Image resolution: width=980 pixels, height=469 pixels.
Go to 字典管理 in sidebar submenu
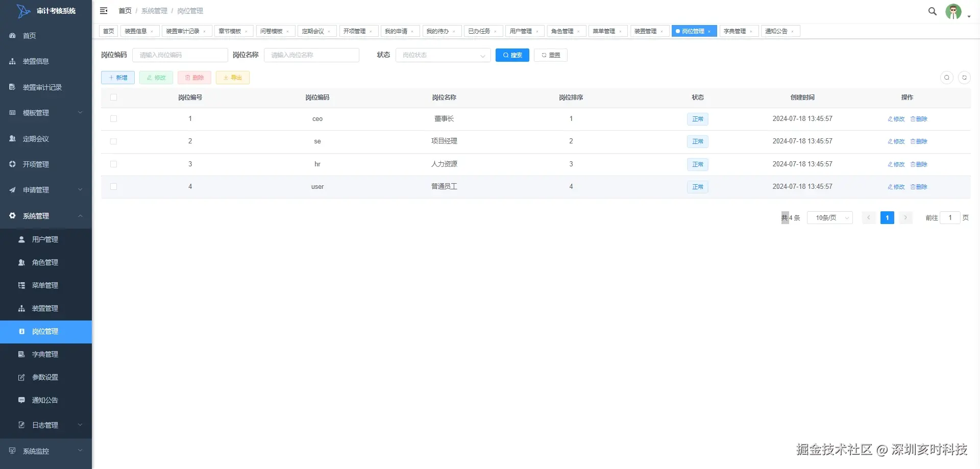point(46,354)
